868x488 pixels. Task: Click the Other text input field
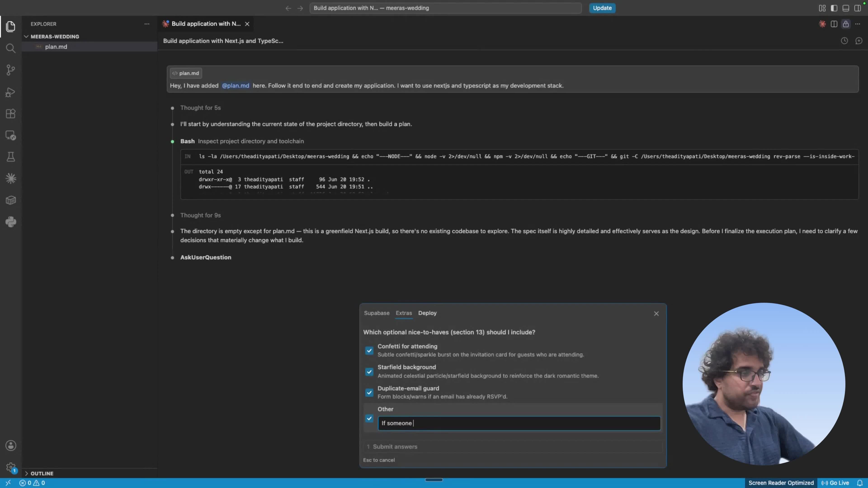519,423
